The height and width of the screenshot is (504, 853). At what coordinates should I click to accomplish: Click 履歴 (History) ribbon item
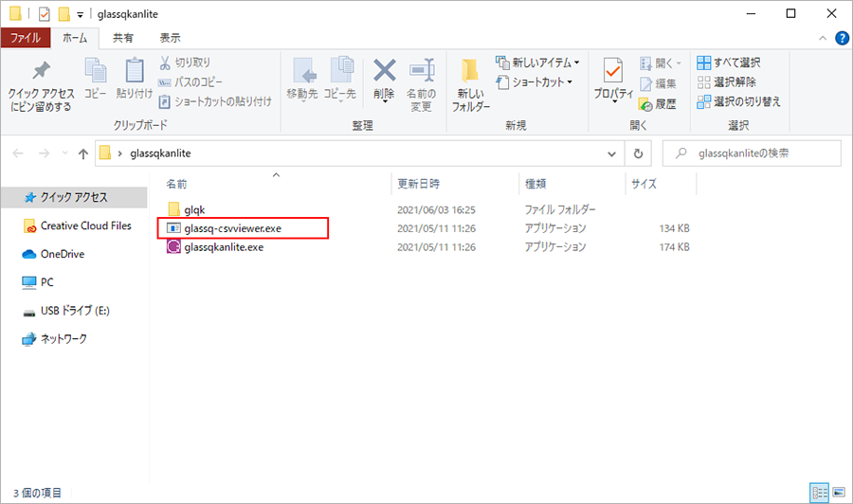(659, 104)
